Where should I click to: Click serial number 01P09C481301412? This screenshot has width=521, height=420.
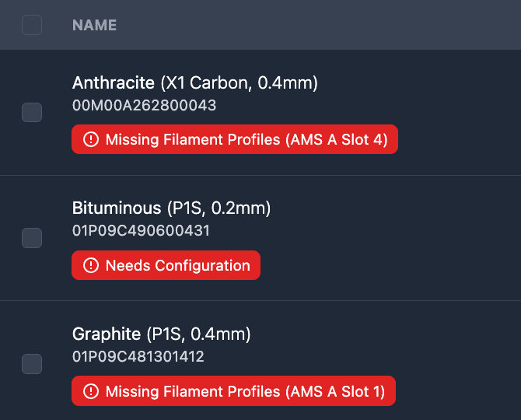click(x=138, y=357)
